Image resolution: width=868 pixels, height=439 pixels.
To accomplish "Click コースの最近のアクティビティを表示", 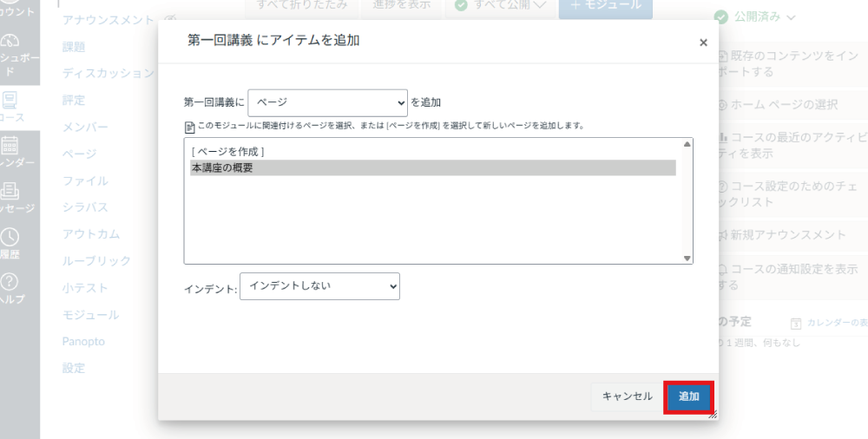I will pyautogui.click(x=792, y=145).
